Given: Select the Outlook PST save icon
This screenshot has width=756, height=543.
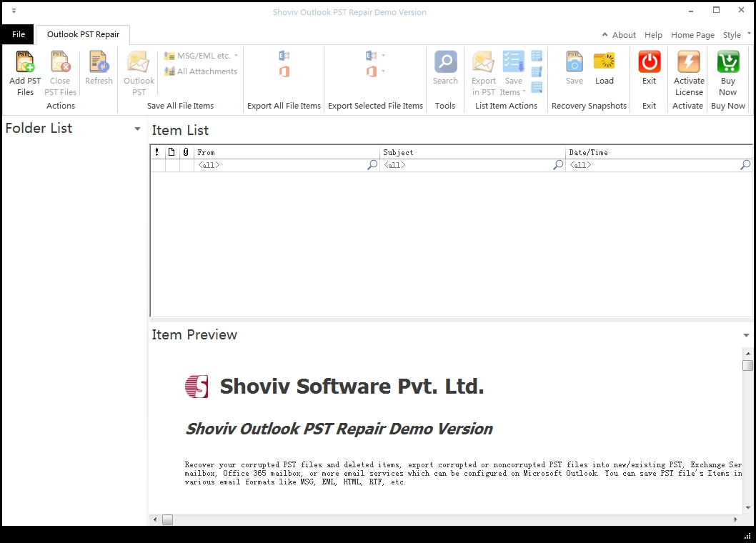Looking at the screenshot, I should tap(139, 61).
